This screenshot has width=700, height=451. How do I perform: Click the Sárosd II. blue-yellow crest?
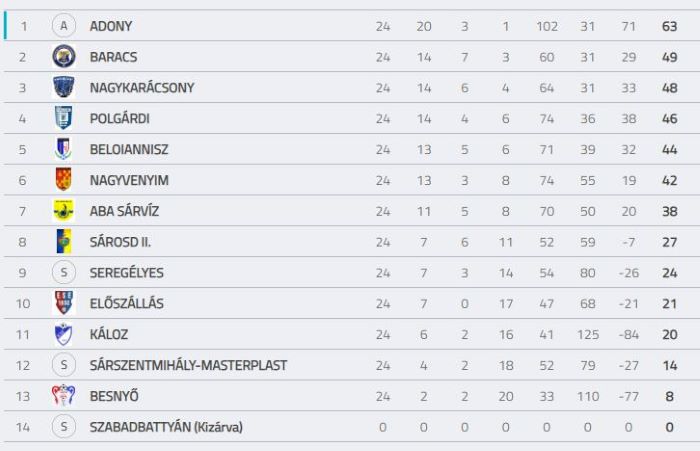click(64, 242)
